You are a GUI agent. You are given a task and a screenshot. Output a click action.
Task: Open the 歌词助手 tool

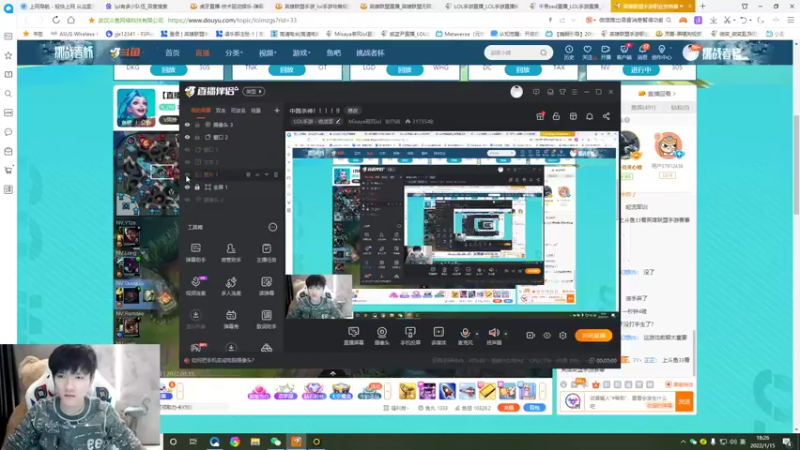266,319
